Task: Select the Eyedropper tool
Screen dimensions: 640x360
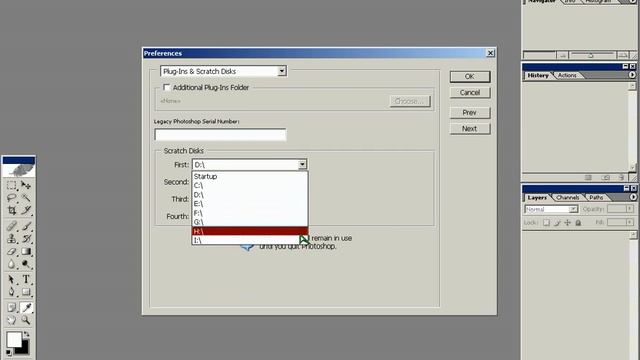Action: 26,307
